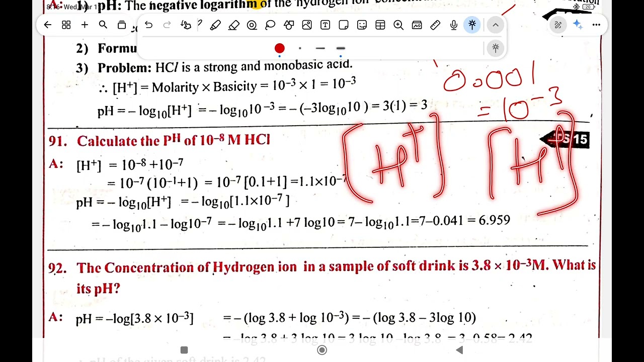Click 'Problem: HCl is a strong and monobasic acid.'
The image size is (644, 362).
[225, 66]
